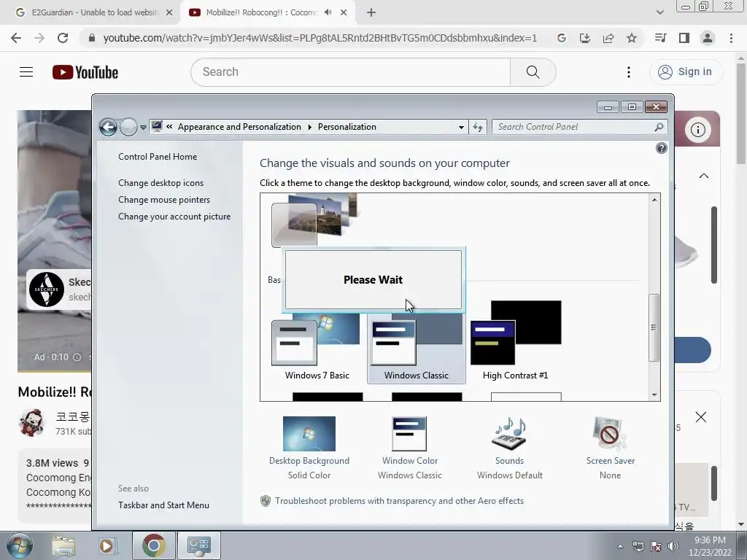
Task: Click the install/download icon in address bar
Action: [585, 38]
